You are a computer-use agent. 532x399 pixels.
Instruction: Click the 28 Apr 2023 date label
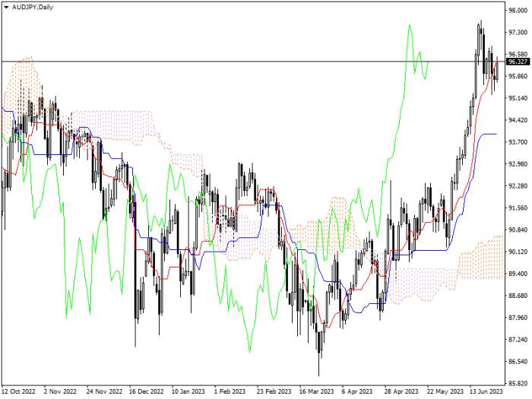pos(401,391)
